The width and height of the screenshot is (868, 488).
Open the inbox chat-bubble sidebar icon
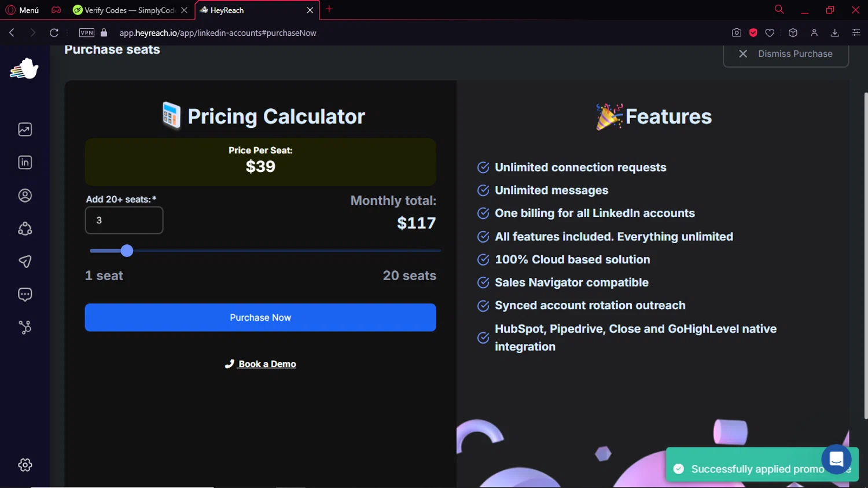25,295
